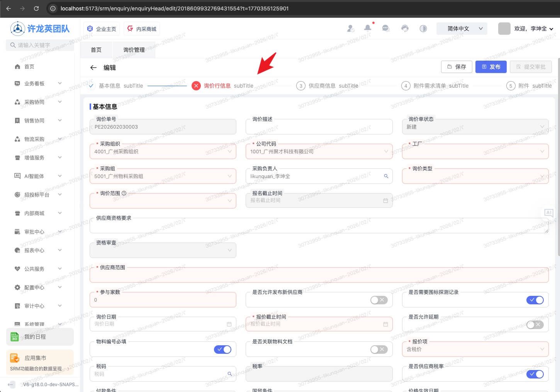This screenshot has height=392, width=560.
Task: Enable the 是否允许发布新供应商 switch
Action: click(x=378, y=300)
